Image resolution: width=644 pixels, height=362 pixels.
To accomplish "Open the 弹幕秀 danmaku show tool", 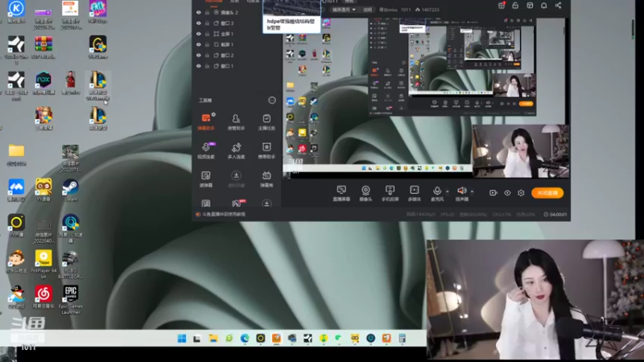I will click(x=266, y=179).
